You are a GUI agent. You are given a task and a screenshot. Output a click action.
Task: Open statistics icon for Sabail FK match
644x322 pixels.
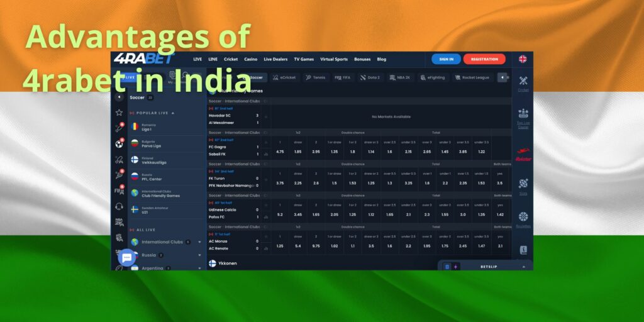(x=266, y=155)
